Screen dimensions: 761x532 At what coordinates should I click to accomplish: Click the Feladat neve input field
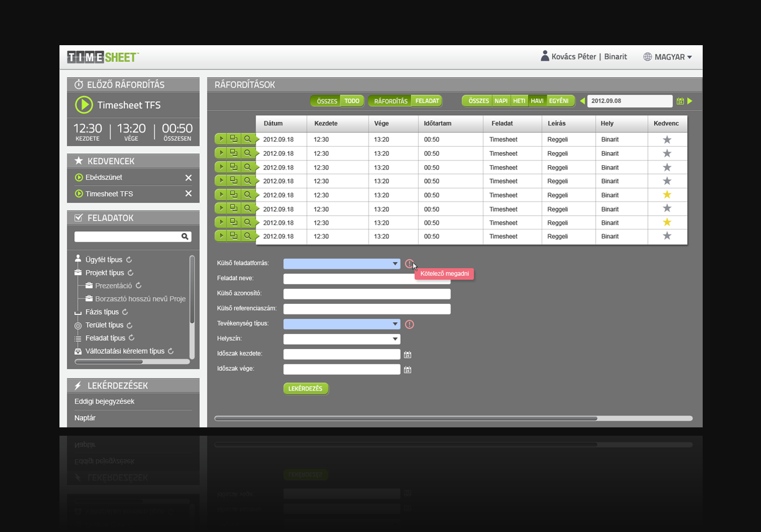pyautogui.click(x=367, y=279)
